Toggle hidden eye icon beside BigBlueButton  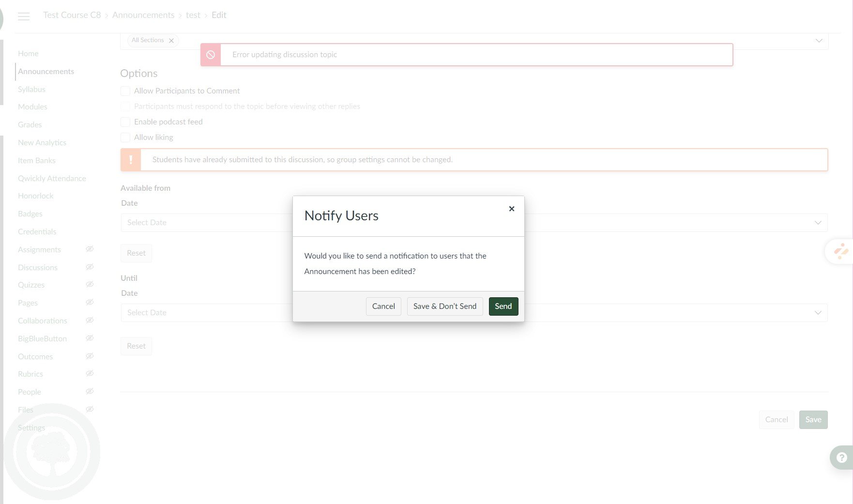coord(90,338)
